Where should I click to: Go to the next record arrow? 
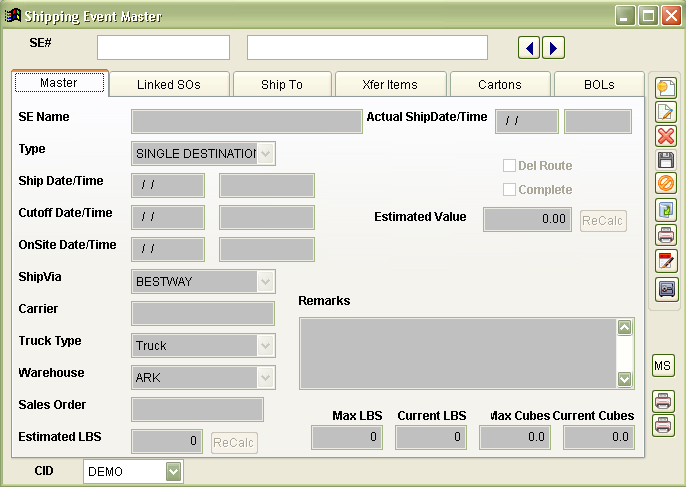pos(553,47)
